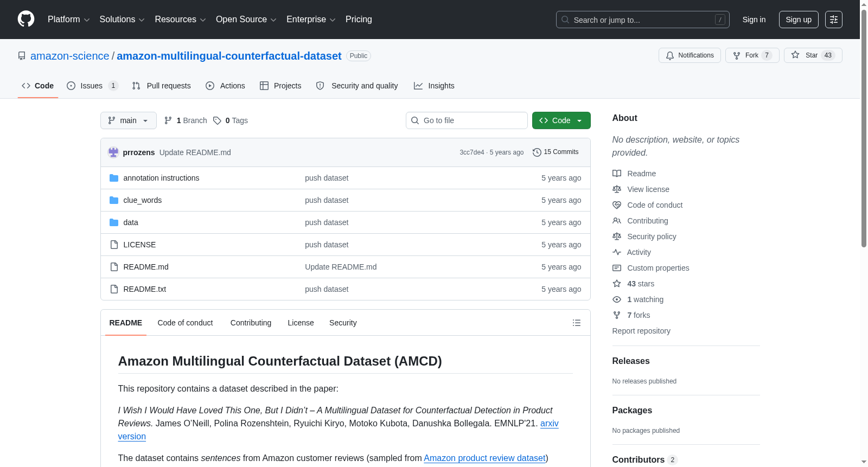Switch to the License README tab
This screenshot has height=467, width=868.
[301, 323]
